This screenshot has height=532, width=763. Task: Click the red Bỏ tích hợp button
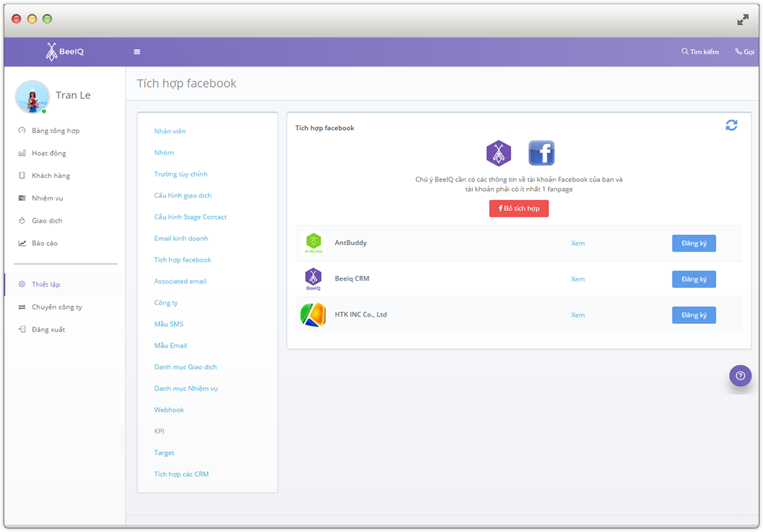[519, 208]
